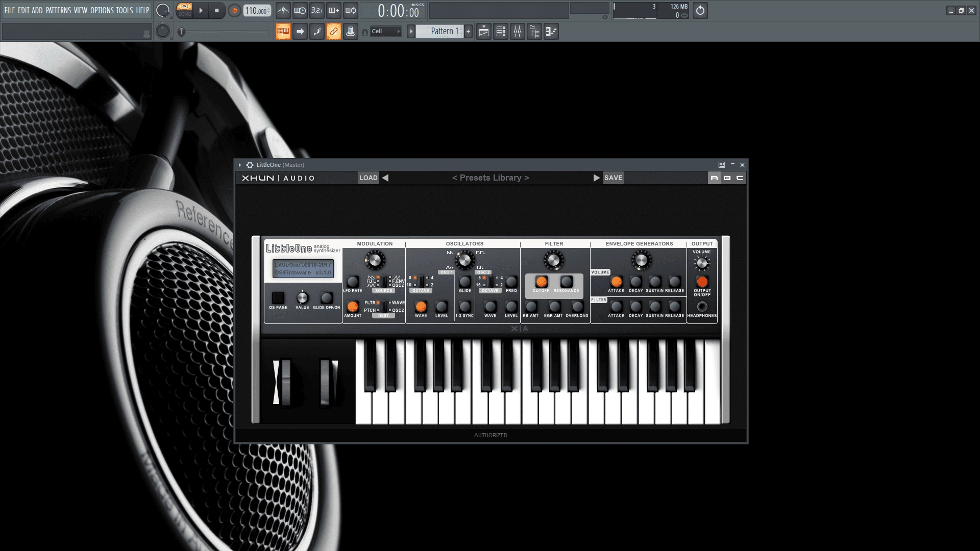Viewport: 980px width, 551px height.
Task: Open the FILE menu
Action: tap(9, 10)
